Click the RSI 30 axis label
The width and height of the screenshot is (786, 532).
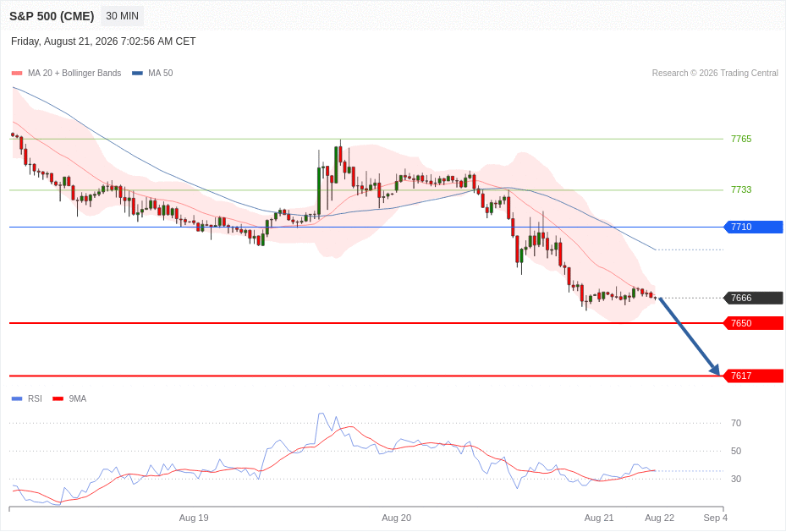point(736,479)
